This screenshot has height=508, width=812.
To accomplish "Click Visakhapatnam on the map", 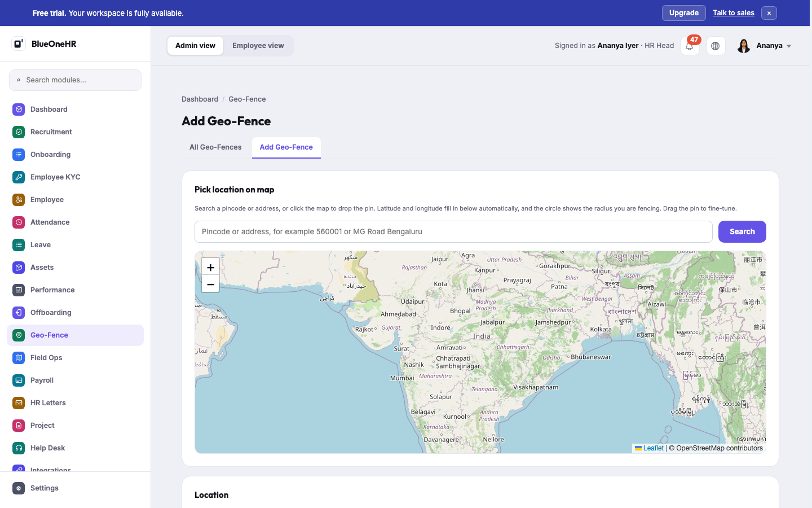I will coord(535,387).
